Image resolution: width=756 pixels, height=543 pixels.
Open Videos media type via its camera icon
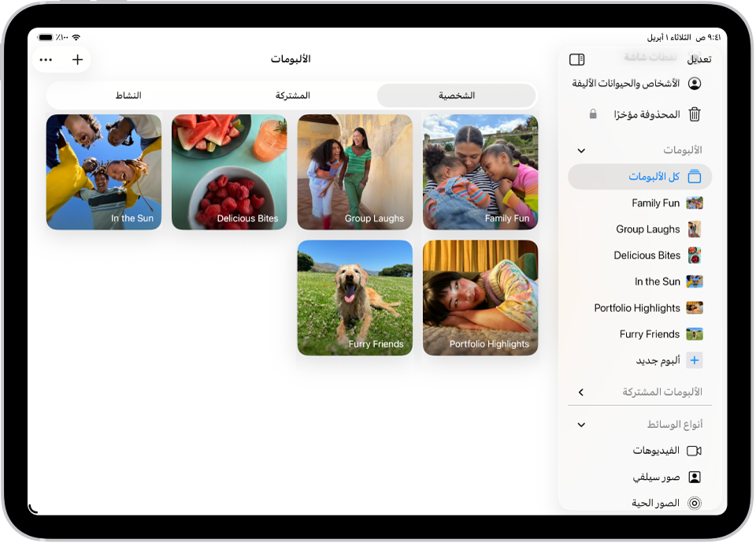pyautogui.click(x=694, y=450)
